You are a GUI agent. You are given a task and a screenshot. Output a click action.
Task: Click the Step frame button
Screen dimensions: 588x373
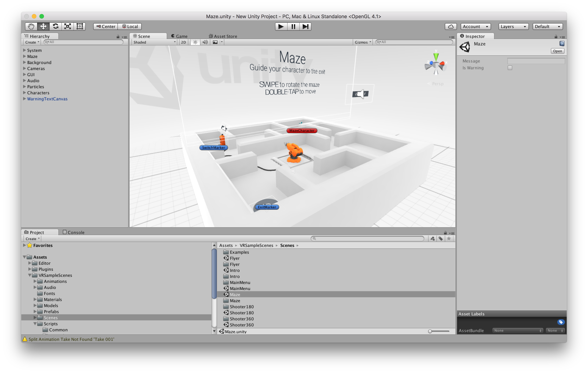pos(305,26)
